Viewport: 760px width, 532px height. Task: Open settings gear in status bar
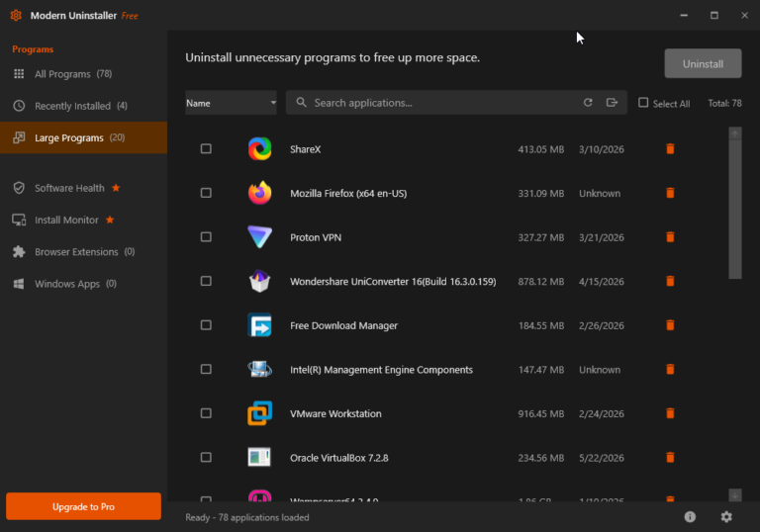(726, 517)
